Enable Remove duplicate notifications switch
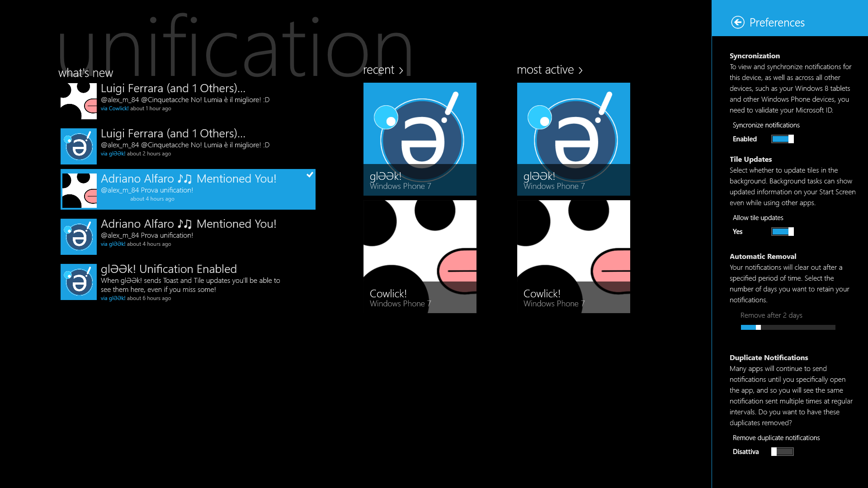 coord(783,452)
